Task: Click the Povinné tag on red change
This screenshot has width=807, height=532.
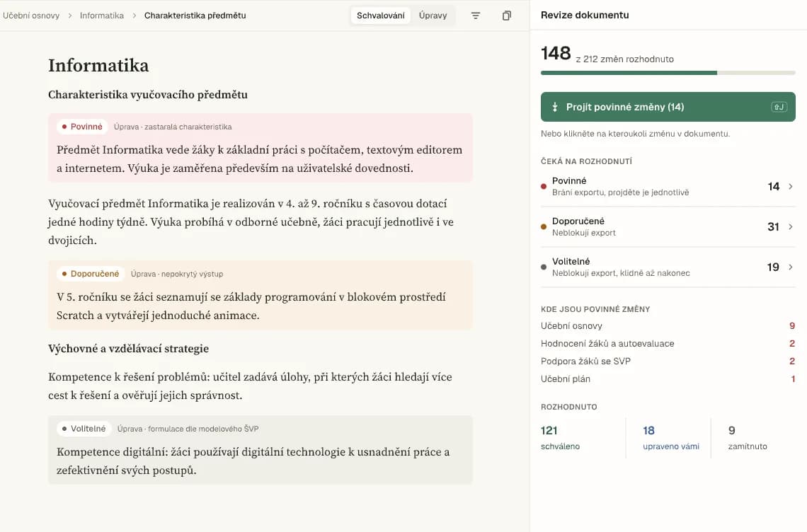Action: pos(82,127)
